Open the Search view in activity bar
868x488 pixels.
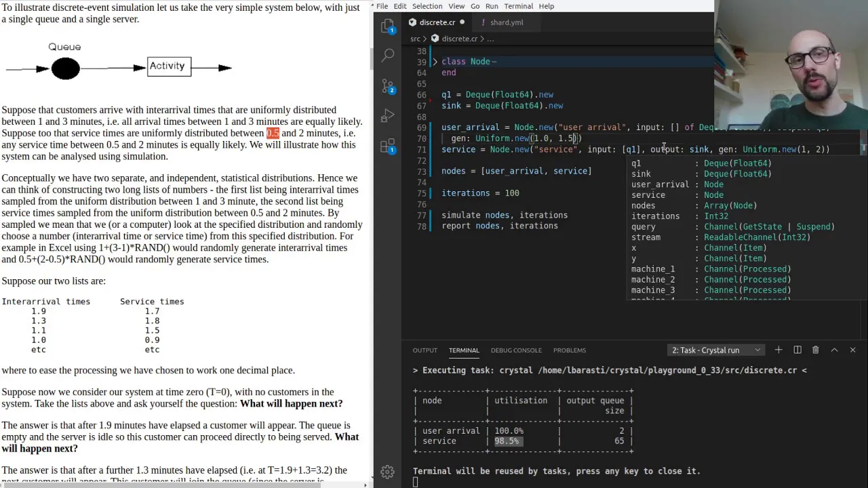point(388,55)
